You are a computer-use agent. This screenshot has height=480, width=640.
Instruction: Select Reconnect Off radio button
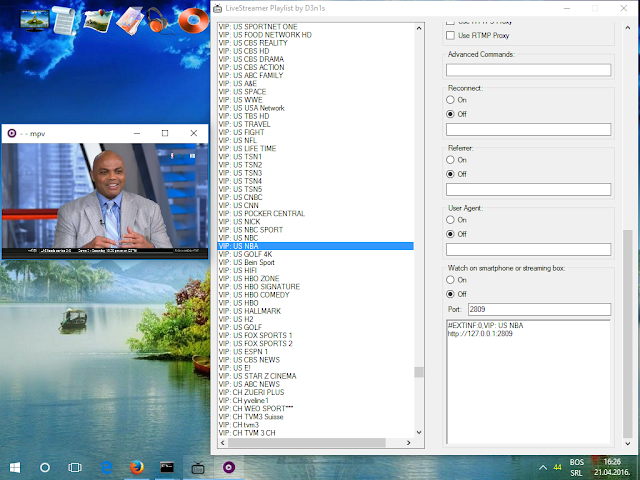(x=450, y=114)
